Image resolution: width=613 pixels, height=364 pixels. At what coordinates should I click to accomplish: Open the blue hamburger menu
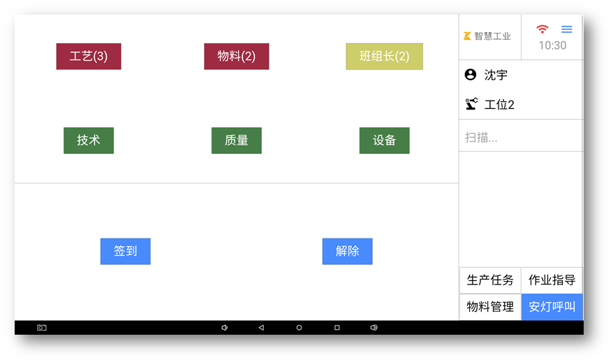pos(567,29)
